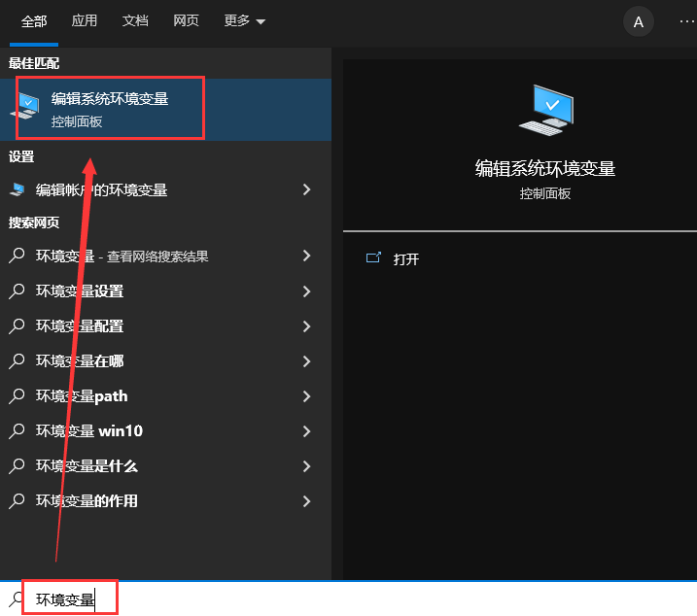Open the three-dot options menu
This screenshot has width=697, height=616.
coord(686,21)
